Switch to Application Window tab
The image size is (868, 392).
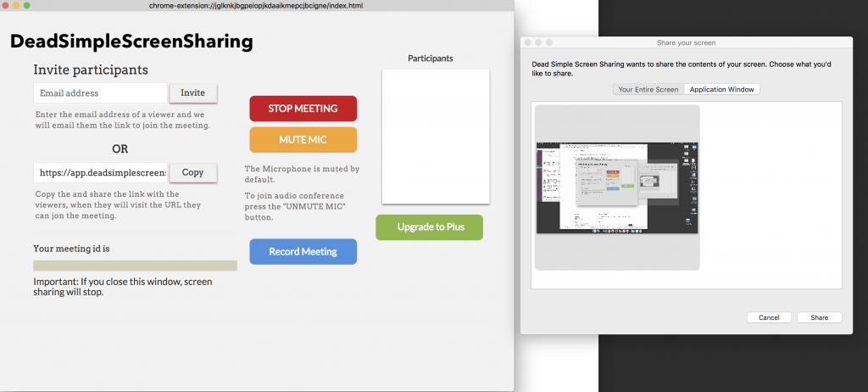click(x=722, y=89)
